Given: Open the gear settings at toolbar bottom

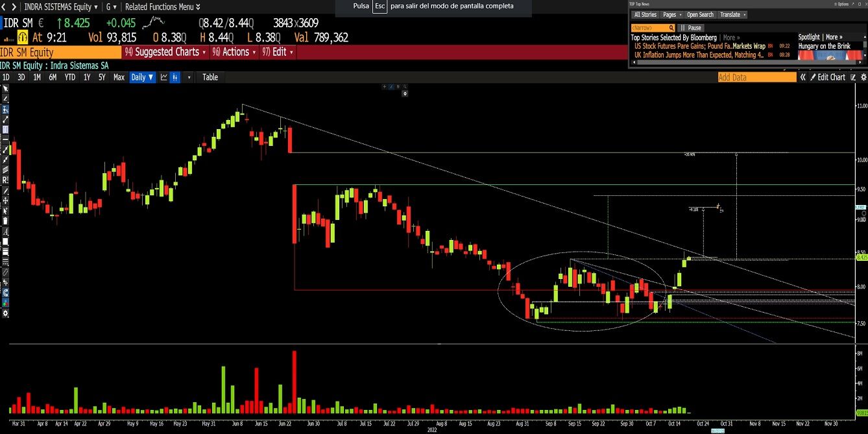Looking at the screenshot, I should (5, 313).
